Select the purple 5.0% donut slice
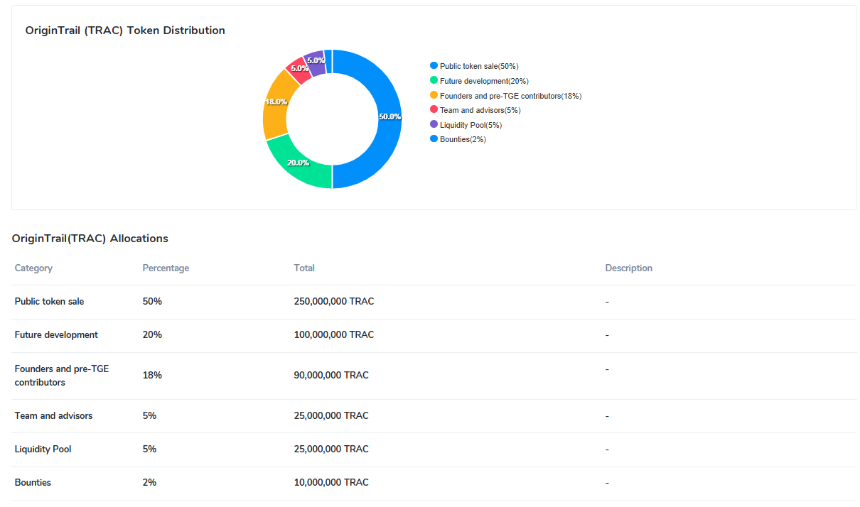 click(x=315, y=63)
